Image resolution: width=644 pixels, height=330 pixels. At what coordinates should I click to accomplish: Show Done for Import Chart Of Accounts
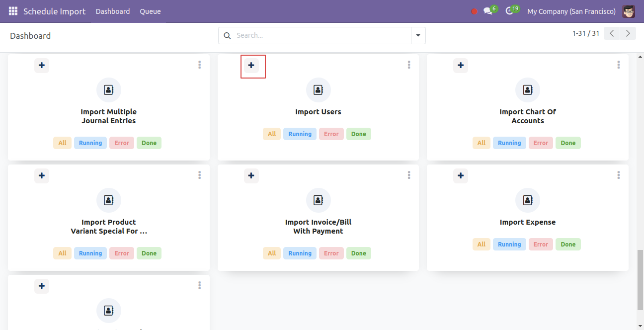[x=568, y=143]
